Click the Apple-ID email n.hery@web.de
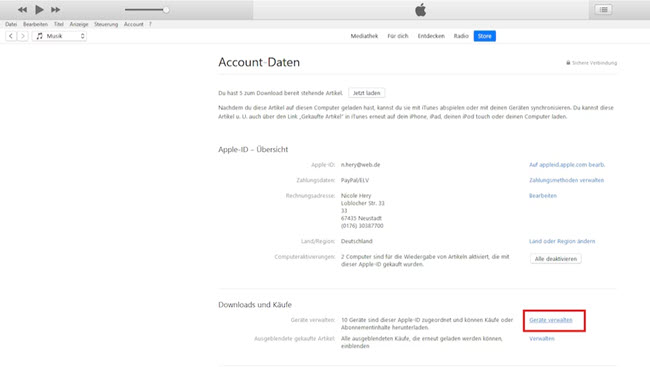The height and width of the screenshot is (367, 650). click(x=360, y=165)
